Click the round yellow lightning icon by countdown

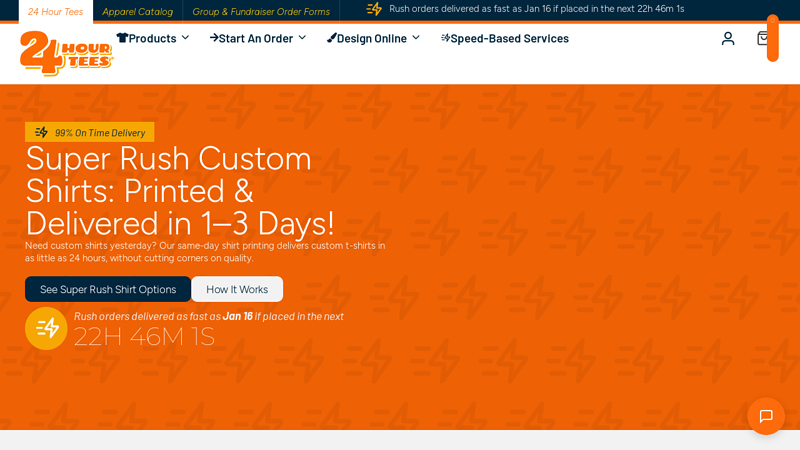(x=46, y=329)
